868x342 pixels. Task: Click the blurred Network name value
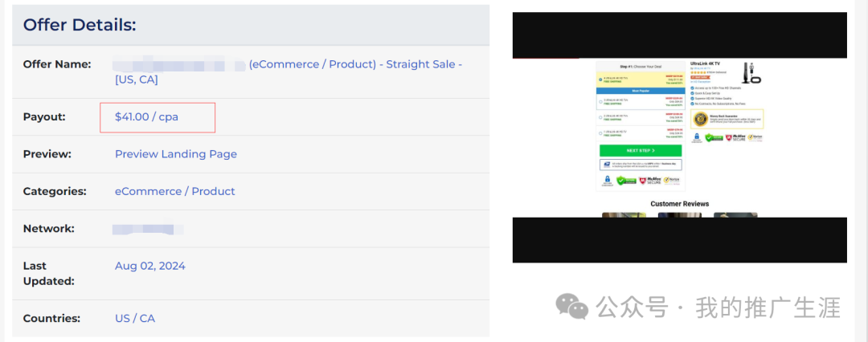point(148,229)
